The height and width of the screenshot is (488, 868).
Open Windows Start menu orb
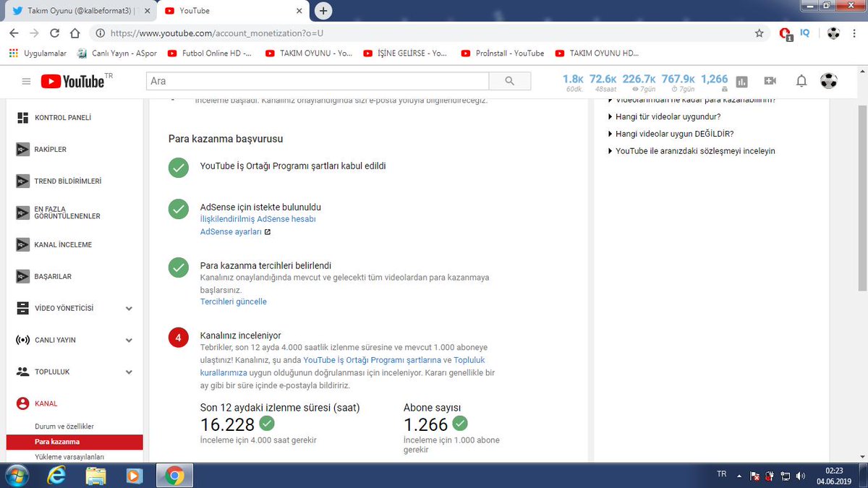(16, 476)
